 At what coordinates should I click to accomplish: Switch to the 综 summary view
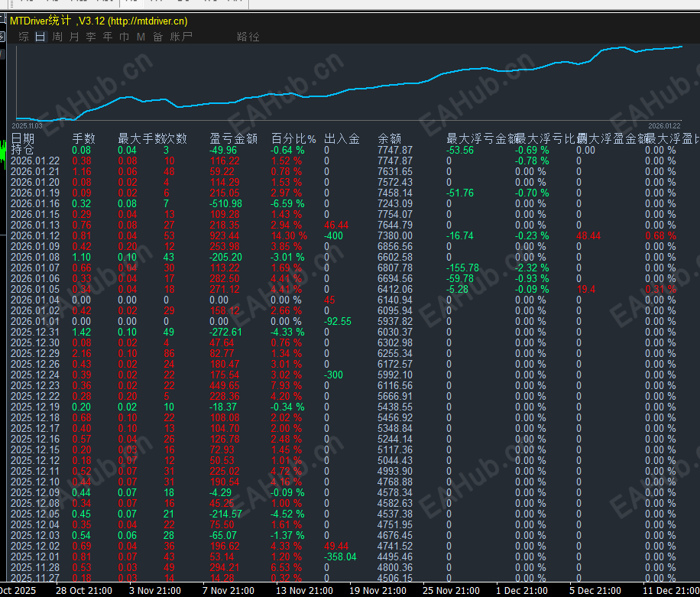point(24,37)
